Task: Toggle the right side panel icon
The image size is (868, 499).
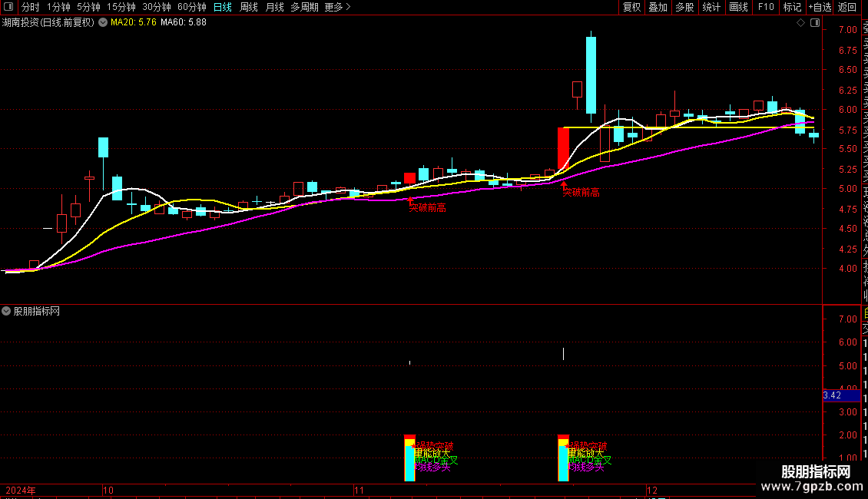Action: [815, 23]
